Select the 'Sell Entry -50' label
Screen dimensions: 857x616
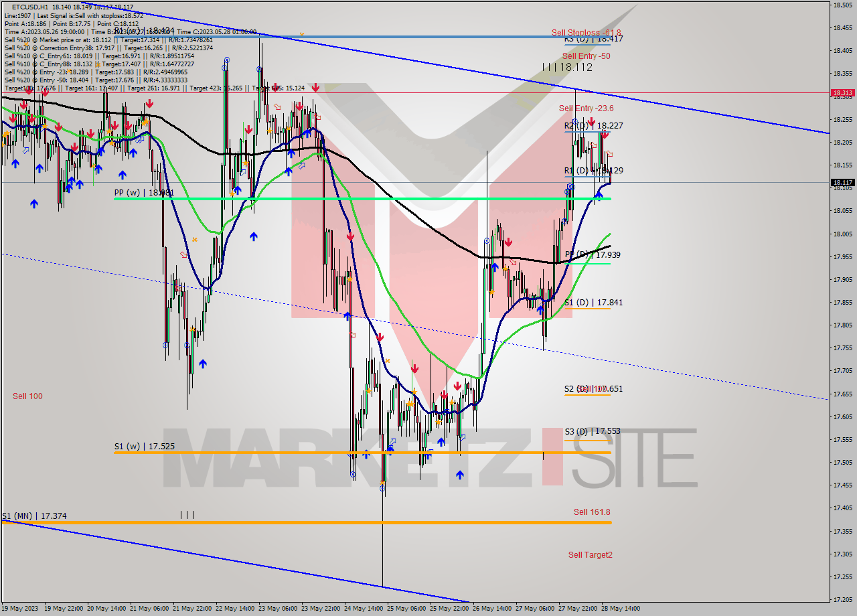click(x=586, y=56)
